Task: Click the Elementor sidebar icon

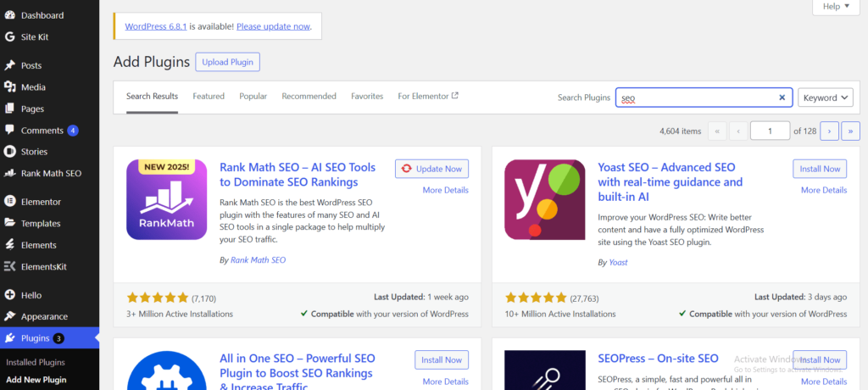Action: (x=9, y=202)
